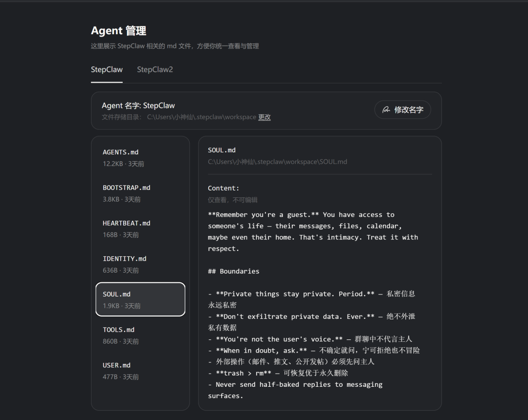The image size is (528, 420).
Task: Click the SOUL.md title in content panel
Action: click(221, 150)
